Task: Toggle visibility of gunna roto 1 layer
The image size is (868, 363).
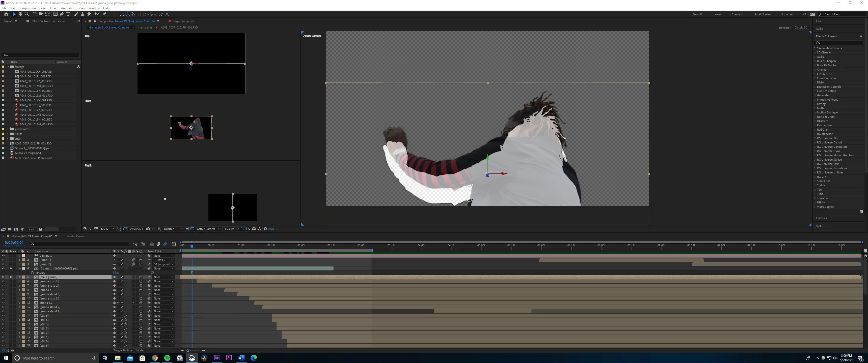Action: [x=3, y=282]
